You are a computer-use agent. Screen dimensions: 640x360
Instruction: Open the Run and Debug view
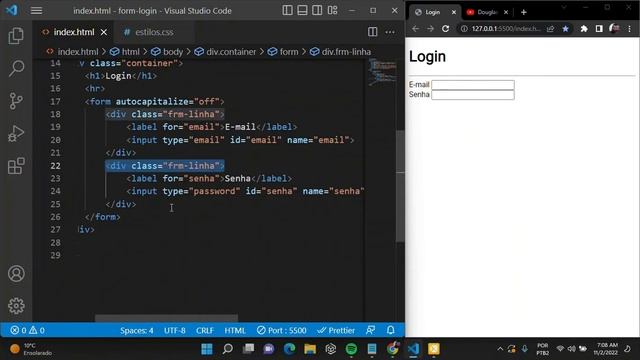click(16, 133)
